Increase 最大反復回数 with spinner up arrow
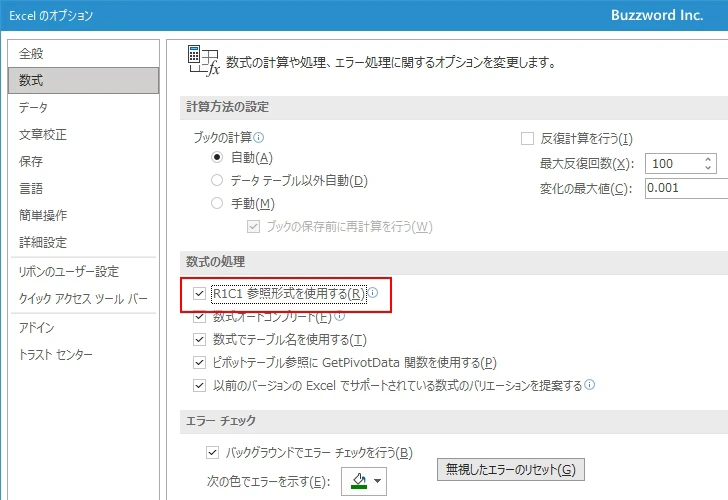Screen dimensions: 728x500 (x=708, y=159)
